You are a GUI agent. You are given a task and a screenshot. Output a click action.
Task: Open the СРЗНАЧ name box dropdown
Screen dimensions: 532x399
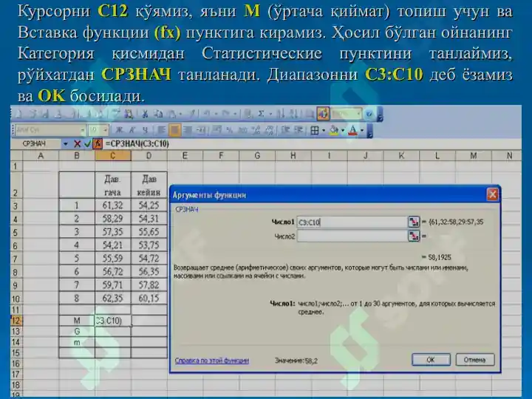pos(65,144)
